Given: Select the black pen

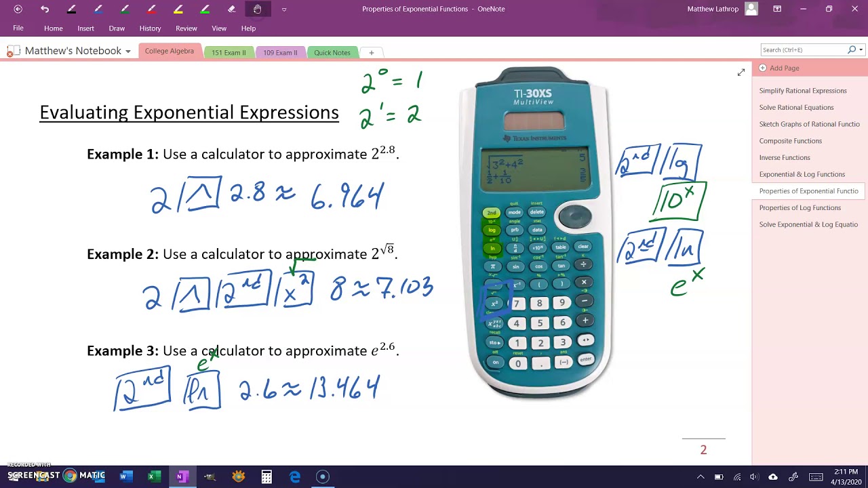Looking at the screenshot, I should [x=71, y=9].
